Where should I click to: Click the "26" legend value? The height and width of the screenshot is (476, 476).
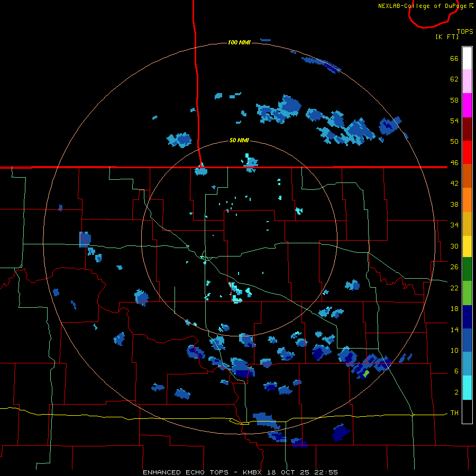point(454,267)
